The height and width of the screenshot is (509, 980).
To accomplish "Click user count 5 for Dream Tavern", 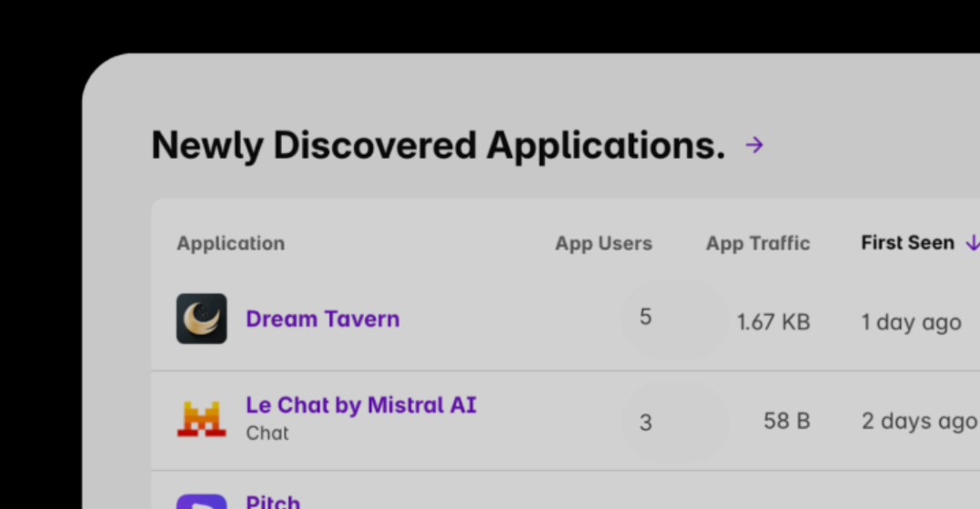I will (x=646, y=317).
